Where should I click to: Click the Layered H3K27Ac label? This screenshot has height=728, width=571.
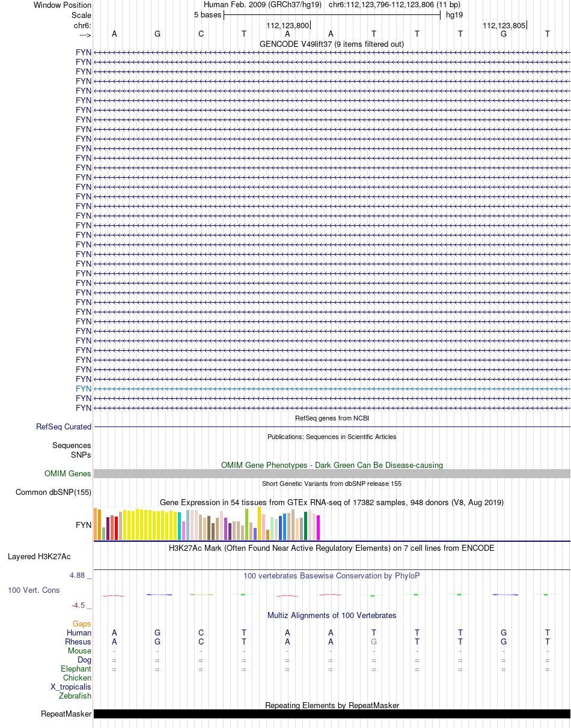(x=39, y=556)
